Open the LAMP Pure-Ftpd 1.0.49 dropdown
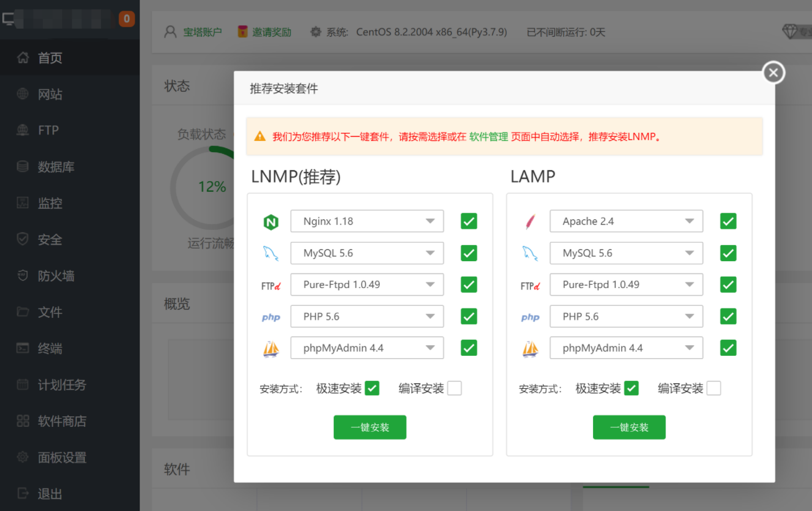Image resolution: width=812 pixels, height=511 pixels. 626,285
